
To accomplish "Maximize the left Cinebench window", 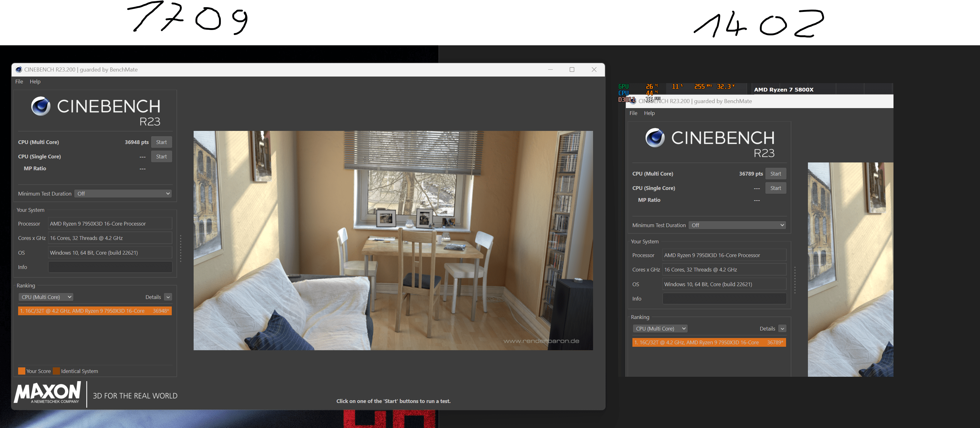I will [x=572, y=70].
